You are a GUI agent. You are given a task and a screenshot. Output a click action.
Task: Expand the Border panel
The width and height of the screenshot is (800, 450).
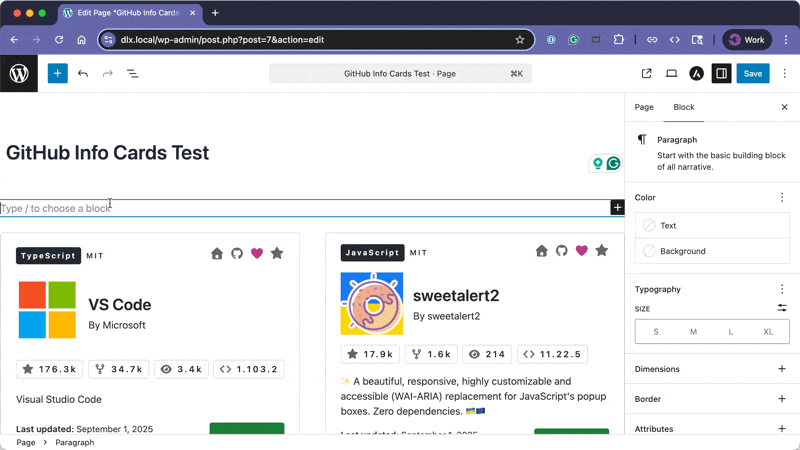click(781, 399)
